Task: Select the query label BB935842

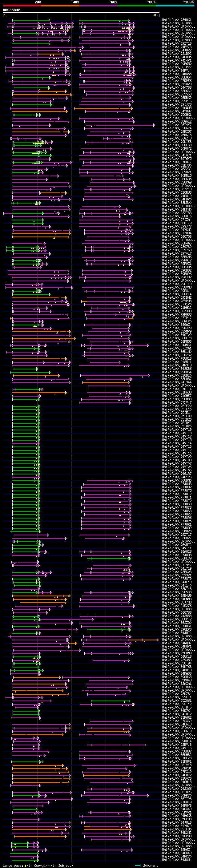Action: (11, 10)
